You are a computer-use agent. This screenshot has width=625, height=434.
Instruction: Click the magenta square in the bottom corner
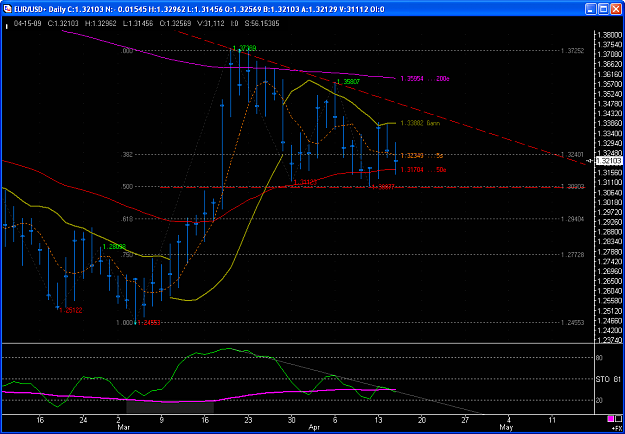tap(610, 418)
